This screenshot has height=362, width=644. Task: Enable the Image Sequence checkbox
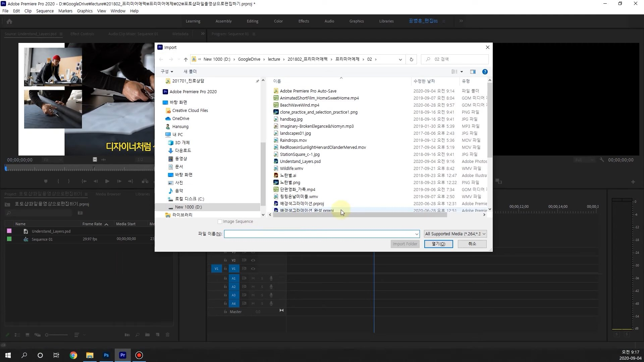click(220, 222)
